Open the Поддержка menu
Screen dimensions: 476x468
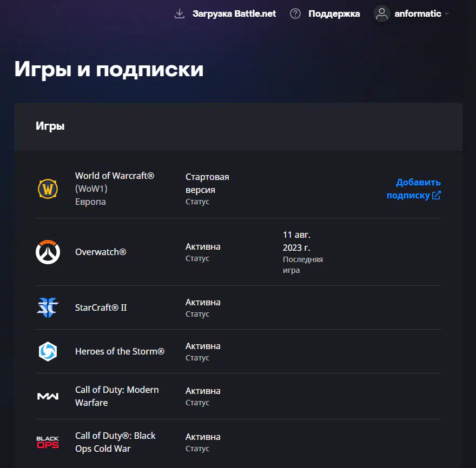334,14
